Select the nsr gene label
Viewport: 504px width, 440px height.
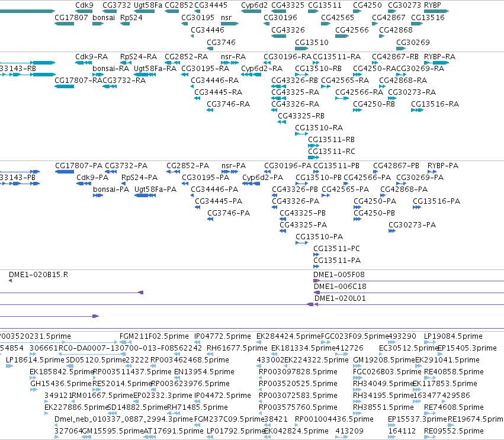coord(226,18)
